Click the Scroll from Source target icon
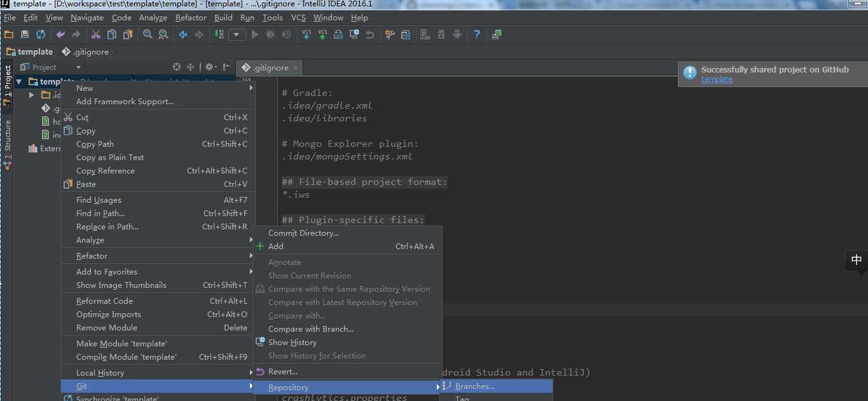This screenshot has width=868, height=401. tap(177, 67)
